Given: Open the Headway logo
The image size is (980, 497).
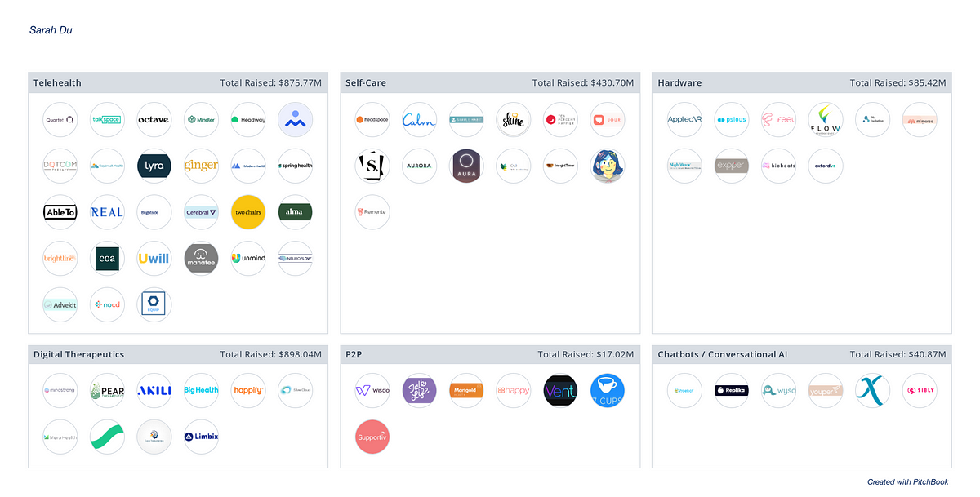Looking at the screenshot, I should point(248,119).
